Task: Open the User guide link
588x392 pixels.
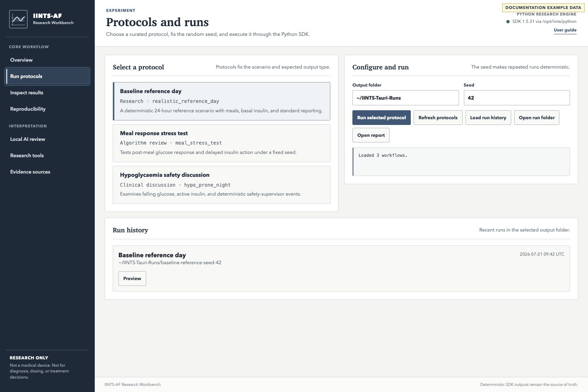Action: click(565, 30)
